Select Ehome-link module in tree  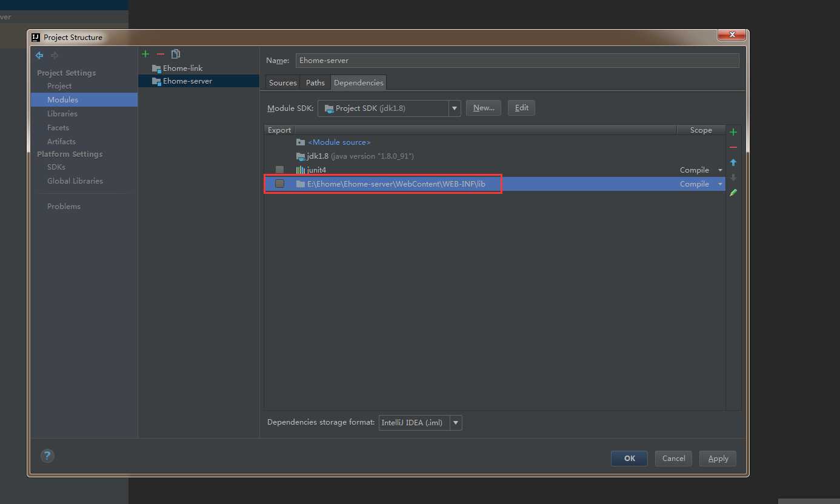[x=199, y=68]
